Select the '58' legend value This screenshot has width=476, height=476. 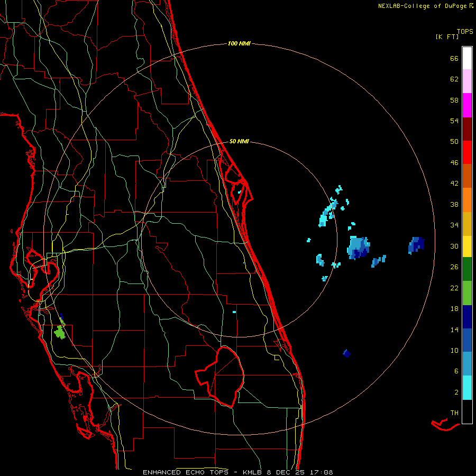pos(454,100)
